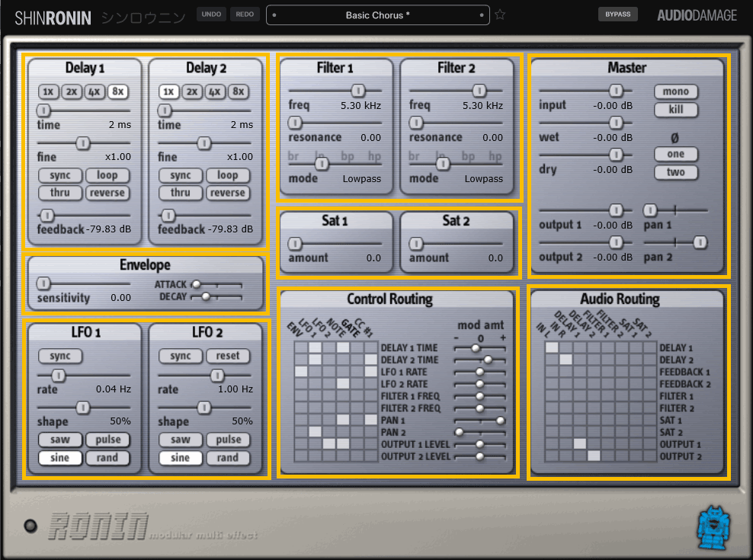Screen dimensions: 753x560
Task: Select the 4x multiplier in Delay 2
Action: 215,91
